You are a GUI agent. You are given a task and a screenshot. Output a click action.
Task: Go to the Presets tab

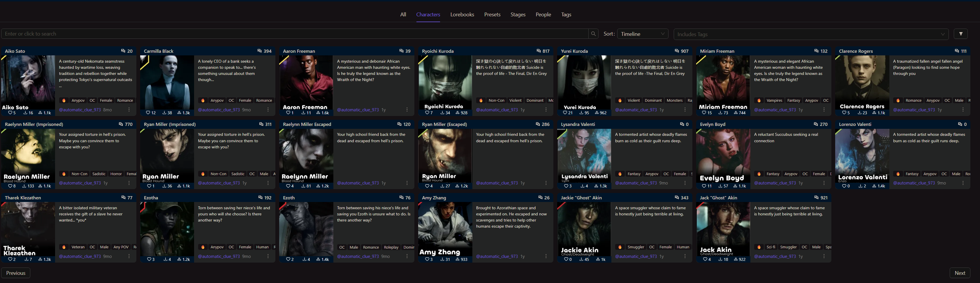tap(492, 15)
